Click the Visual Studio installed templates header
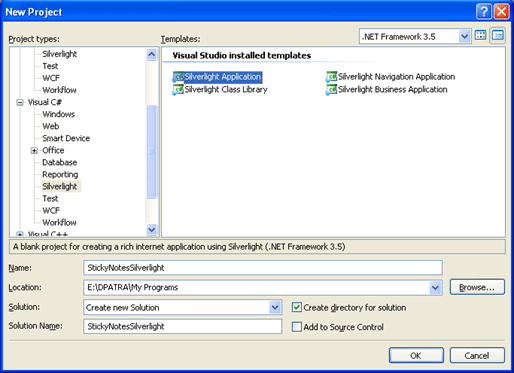 tap(242, 55)
